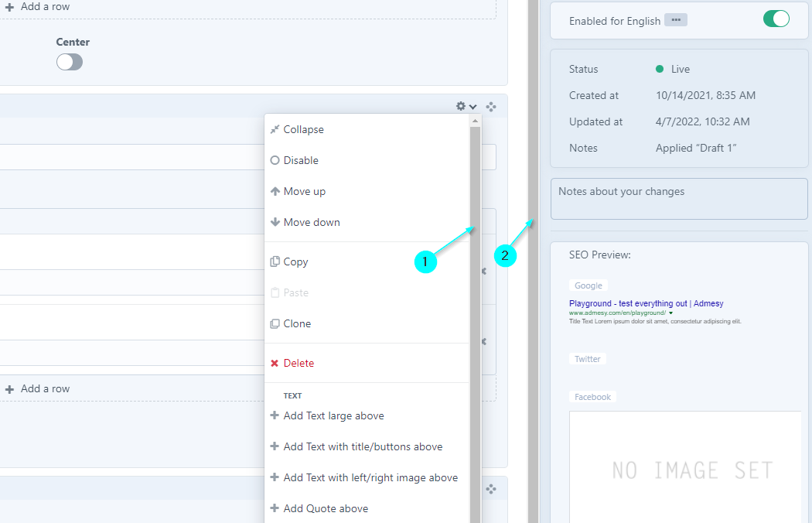Select Collapse from the context menu
This screenshot has height=523, width=812.
tap(367, 129)
